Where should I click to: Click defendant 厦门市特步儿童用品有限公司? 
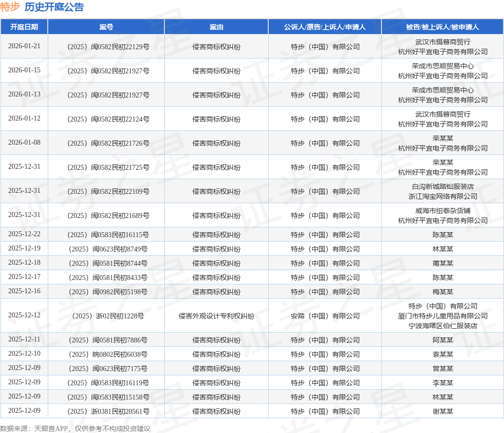pyautogui.click(x=442, y=316)
